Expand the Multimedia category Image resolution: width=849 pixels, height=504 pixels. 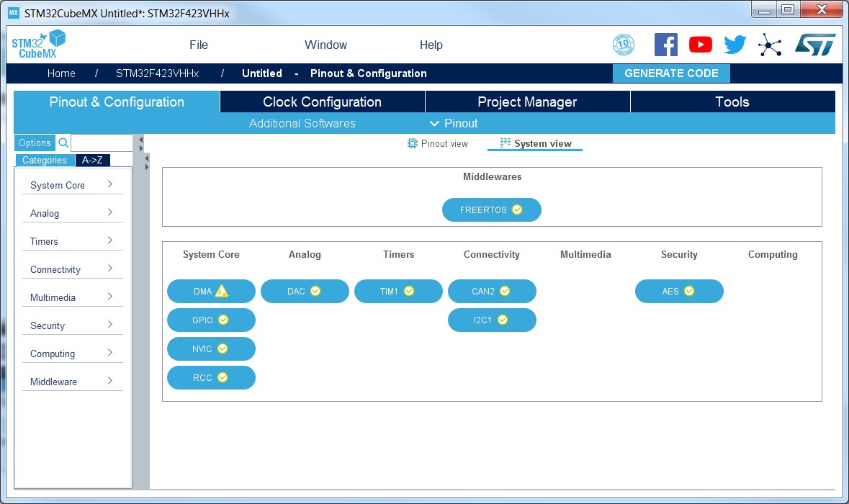click(73, 297)
